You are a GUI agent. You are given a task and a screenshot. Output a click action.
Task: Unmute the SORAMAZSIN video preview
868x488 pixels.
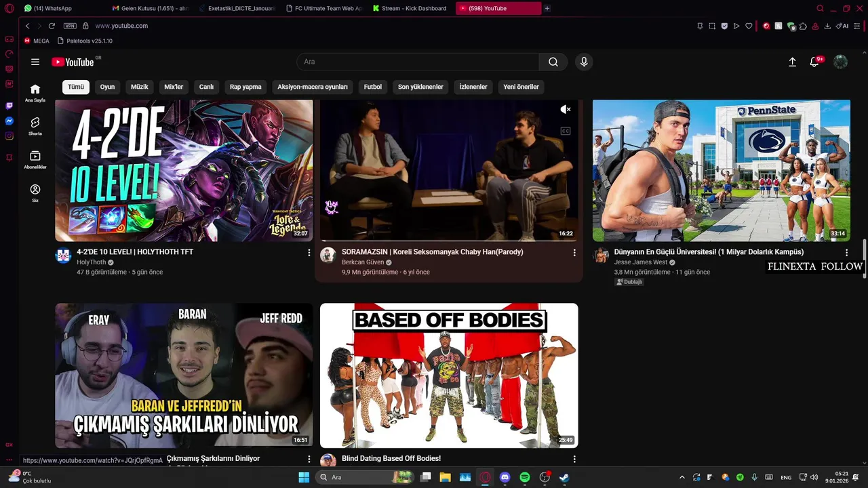pos(566,109)
